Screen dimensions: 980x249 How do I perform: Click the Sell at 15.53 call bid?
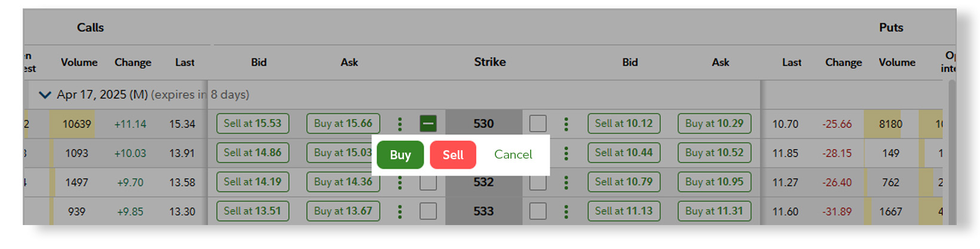click(252, 124)
